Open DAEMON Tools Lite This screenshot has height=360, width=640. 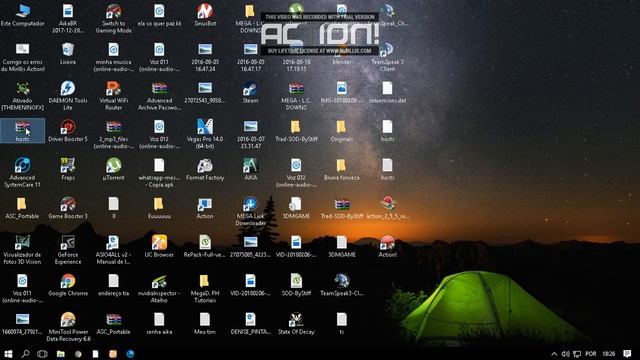68,96
